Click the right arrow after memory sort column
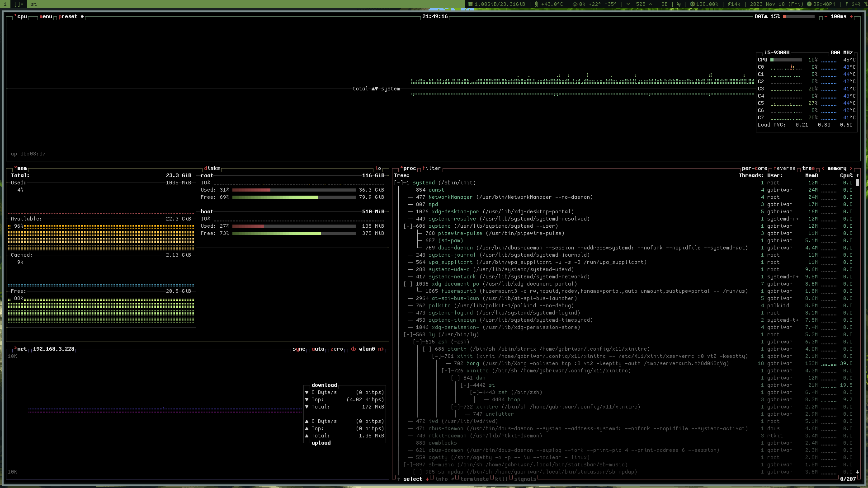The width and height of the screenshot is (868, 488). click(x=851, y=168)
